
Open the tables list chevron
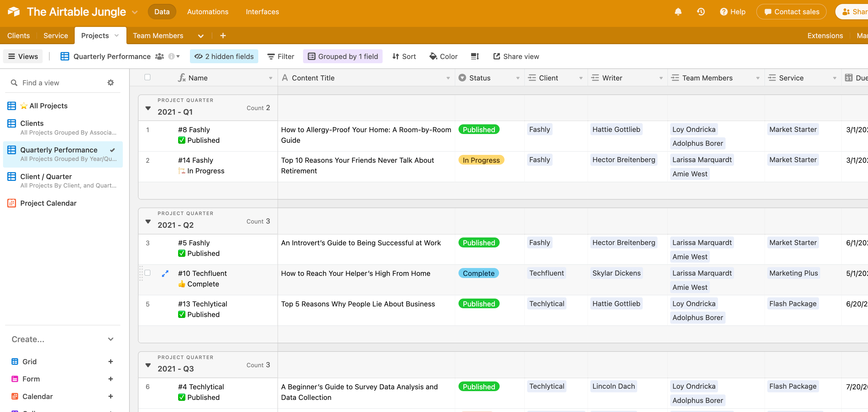point(201,36)
